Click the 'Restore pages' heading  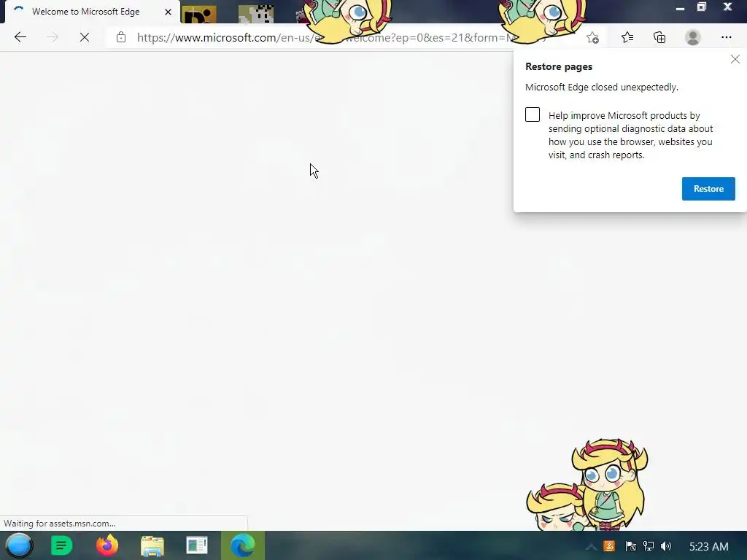[x=558, y=66]
